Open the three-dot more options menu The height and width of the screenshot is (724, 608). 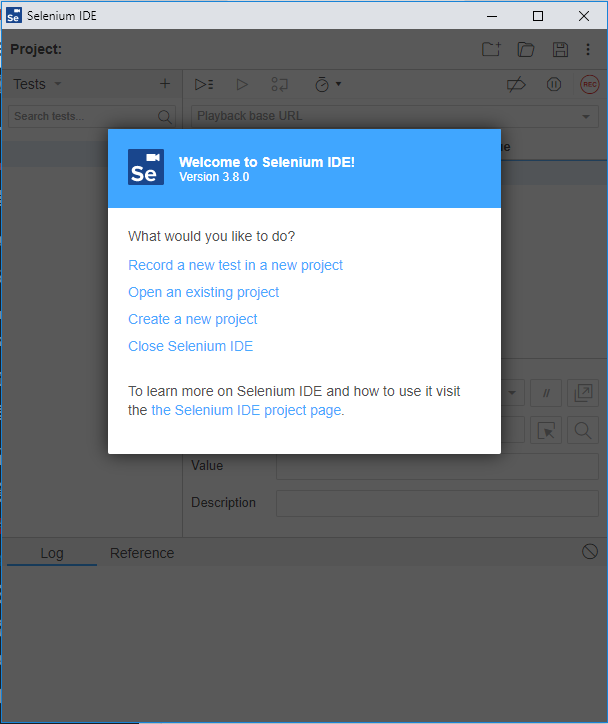point(588,49)
